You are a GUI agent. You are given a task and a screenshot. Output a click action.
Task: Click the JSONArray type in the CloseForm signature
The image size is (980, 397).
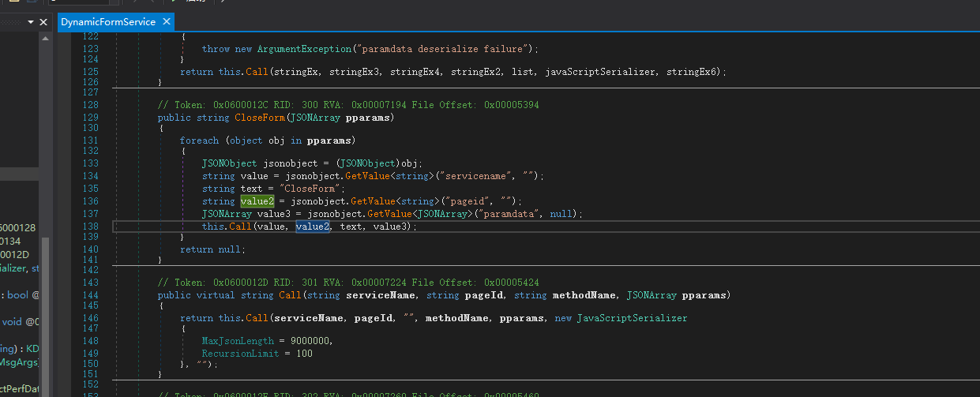click(317, 118)
